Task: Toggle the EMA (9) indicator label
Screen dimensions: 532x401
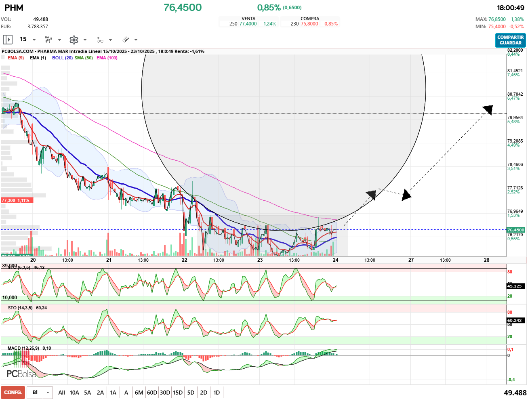Action: click(16, 58)
